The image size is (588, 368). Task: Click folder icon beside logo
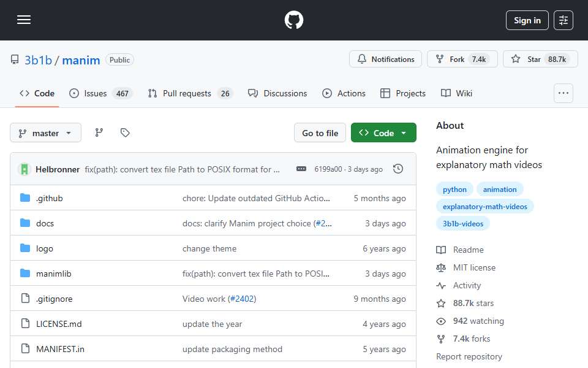pyautogui.click(x=25, y=248)
